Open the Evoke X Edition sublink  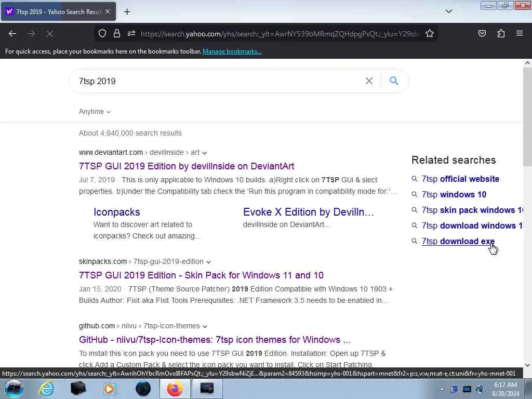309,212
